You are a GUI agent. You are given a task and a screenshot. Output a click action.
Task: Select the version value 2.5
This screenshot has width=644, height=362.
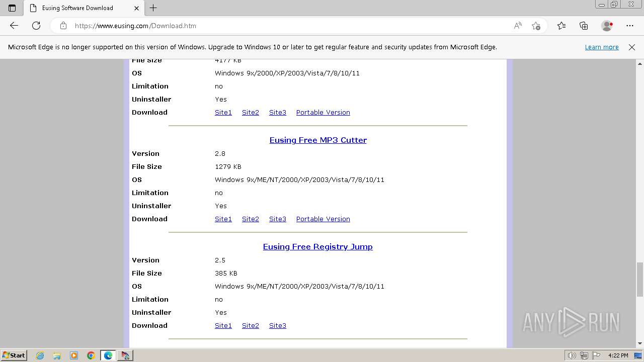point(220,260)
